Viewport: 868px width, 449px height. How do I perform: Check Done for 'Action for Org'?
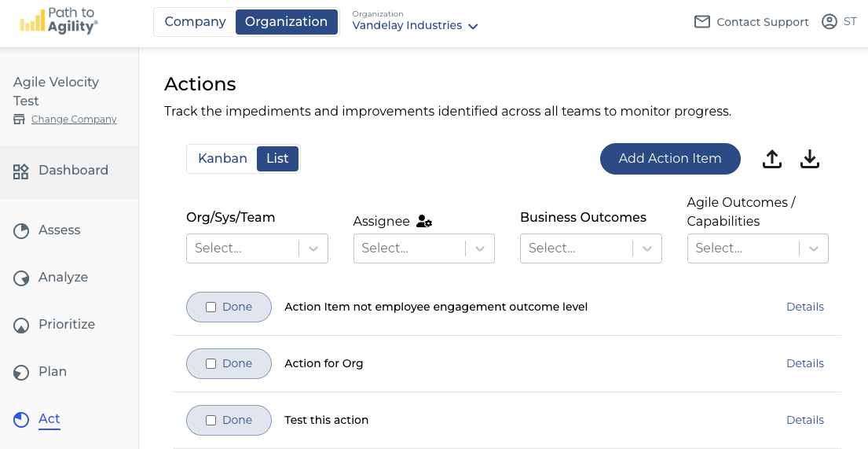[x=211, y=363]
